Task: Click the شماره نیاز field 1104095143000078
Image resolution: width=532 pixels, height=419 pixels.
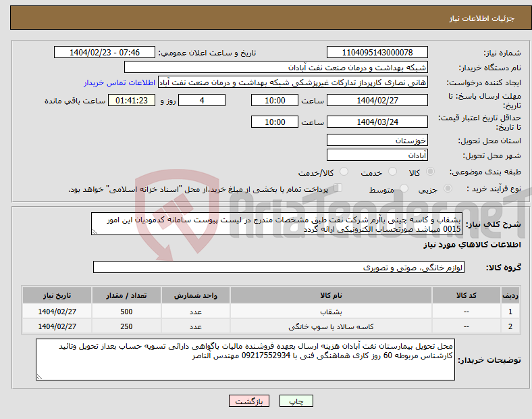Action: point(377,53)
